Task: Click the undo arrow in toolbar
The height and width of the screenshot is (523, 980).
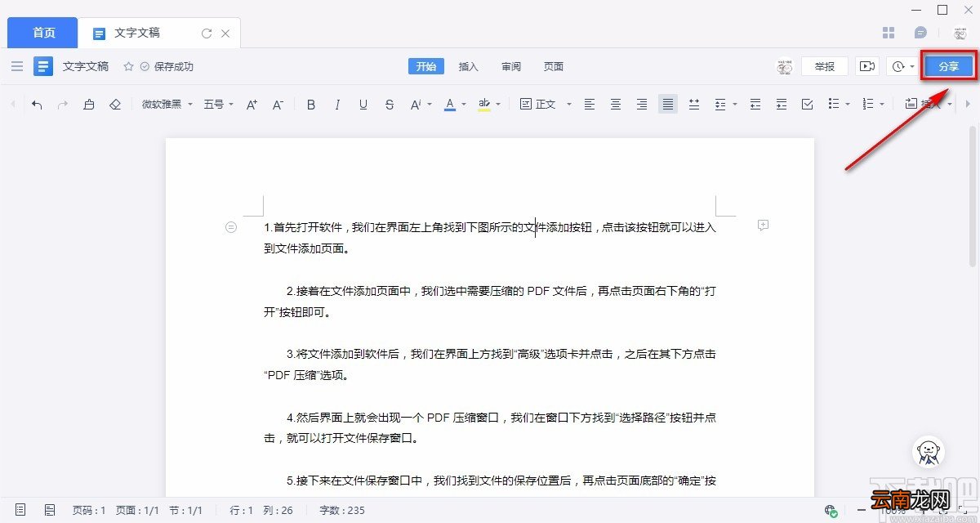Action: click(x=37, y=105)
